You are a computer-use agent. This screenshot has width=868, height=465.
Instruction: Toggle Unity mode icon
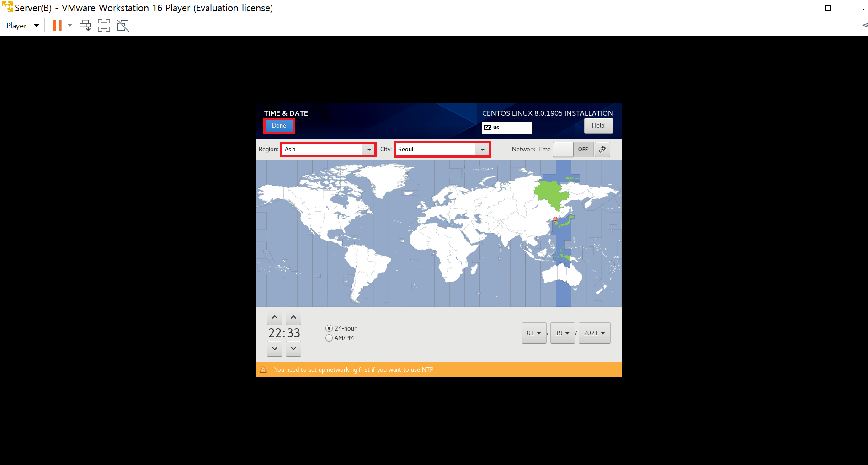[x=123, y=26]
